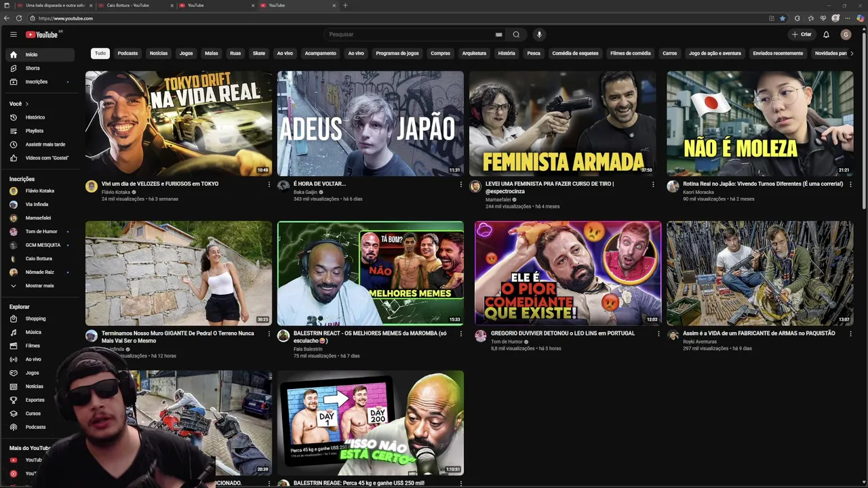The image size is (868, 488).
Task: Open Vídeos com Gostei playlist
Action: point(39,158)
